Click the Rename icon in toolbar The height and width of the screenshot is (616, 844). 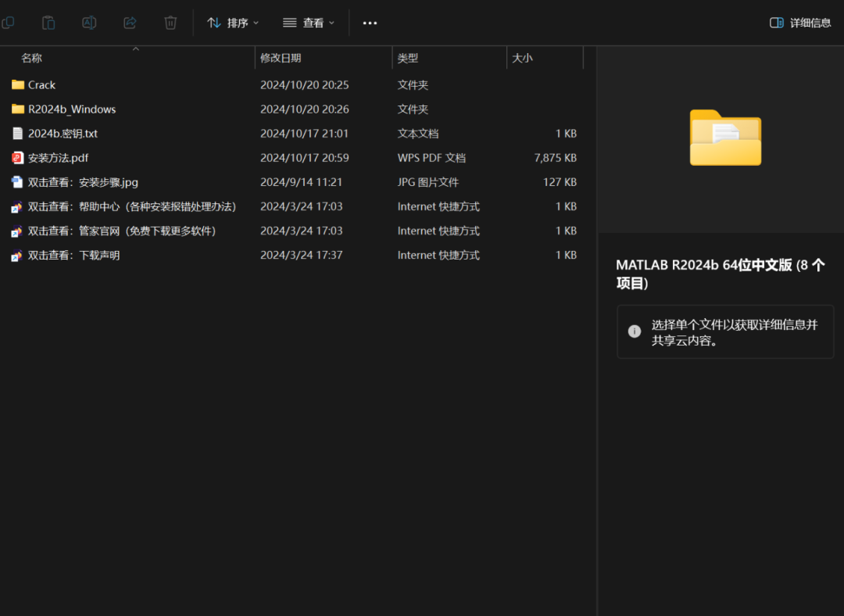89,23
